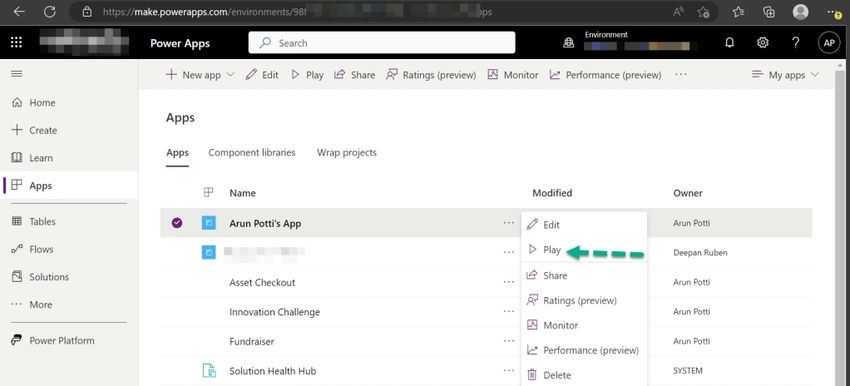Choose Delete in context menu

[584, 375]
